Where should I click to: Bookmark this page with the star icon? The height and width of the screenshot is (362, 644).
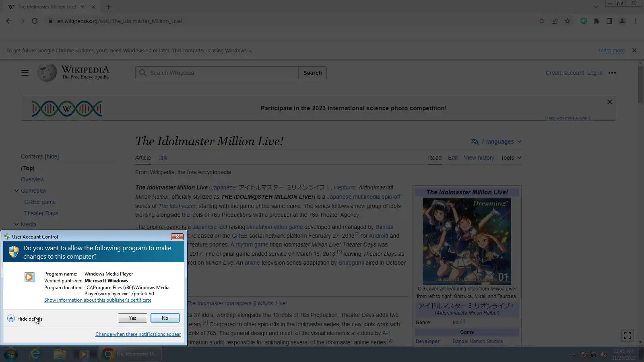pos(568,21)
